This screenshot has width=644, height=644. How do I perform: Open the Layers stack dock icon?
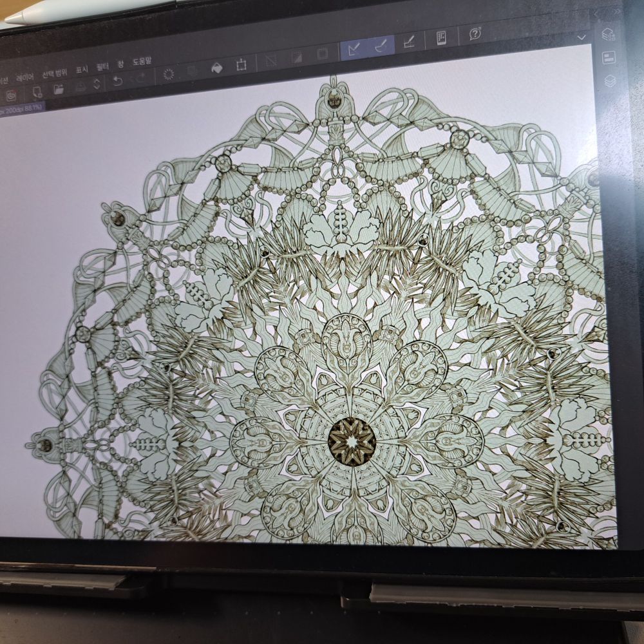pyautogui.click(x=610, y=81)
